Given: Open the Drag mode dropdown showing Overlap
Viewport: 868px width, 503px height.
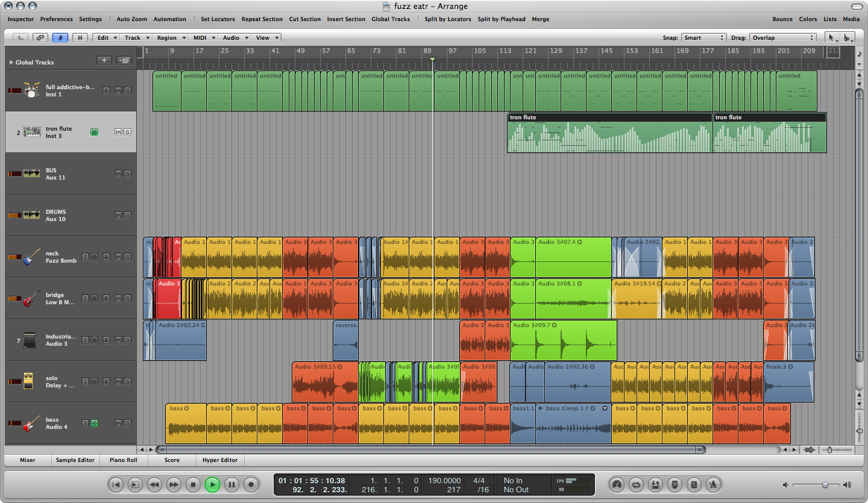Looking at the screenshot, I should (x=782, y=37).
